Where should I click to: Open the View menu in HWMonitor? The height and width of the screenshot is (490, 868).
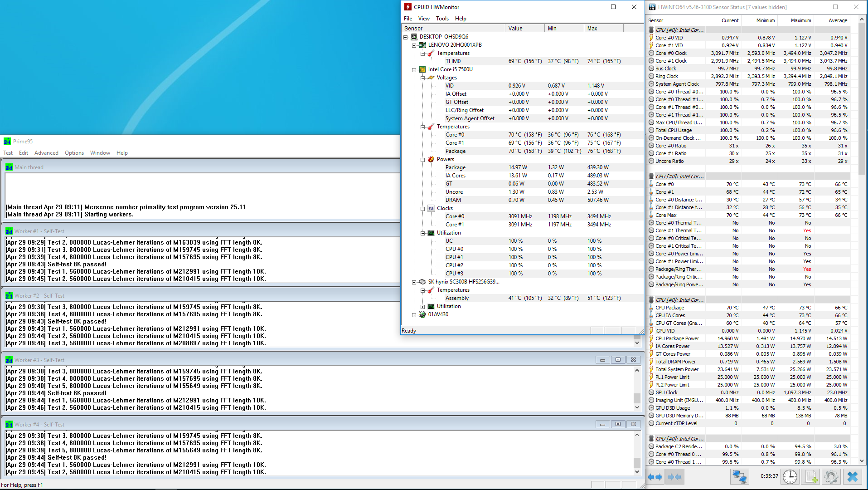coord(424,19)
